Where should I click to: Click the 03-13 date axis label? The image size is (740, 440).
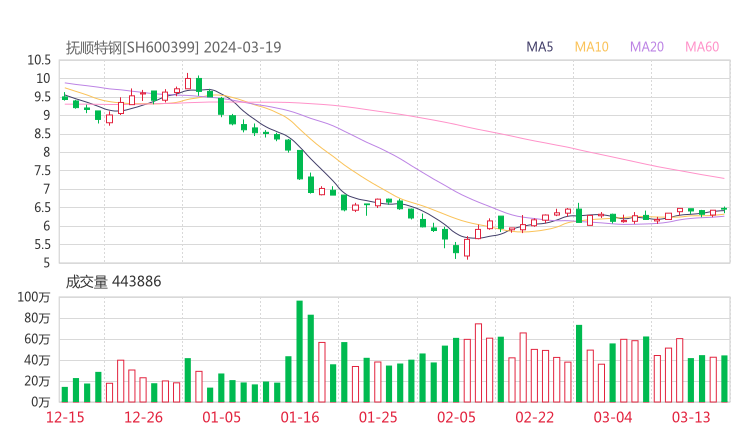coord(691,417)
